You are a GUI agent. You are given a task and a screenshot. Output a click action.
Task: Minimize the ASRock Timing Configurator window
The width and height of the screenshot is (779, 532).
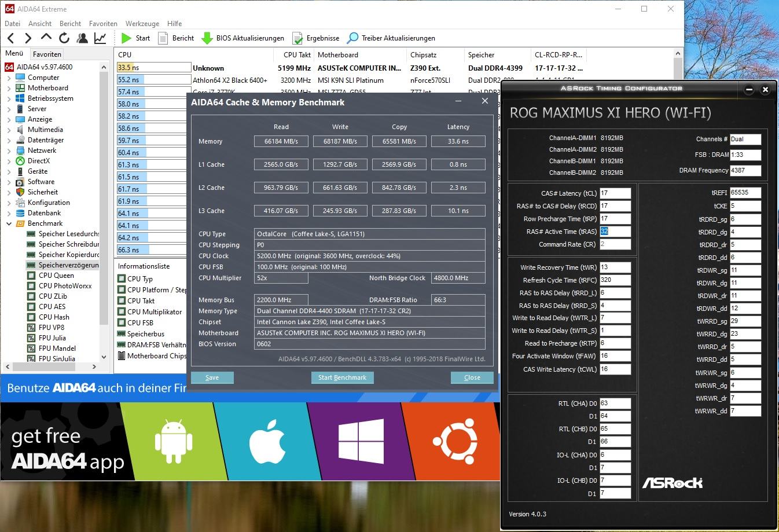click(749, 90)
